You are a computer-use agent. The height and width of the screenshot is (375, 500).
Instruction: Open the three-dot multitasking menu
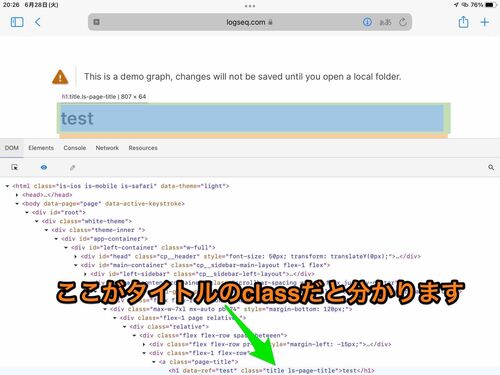pos(250,6)
